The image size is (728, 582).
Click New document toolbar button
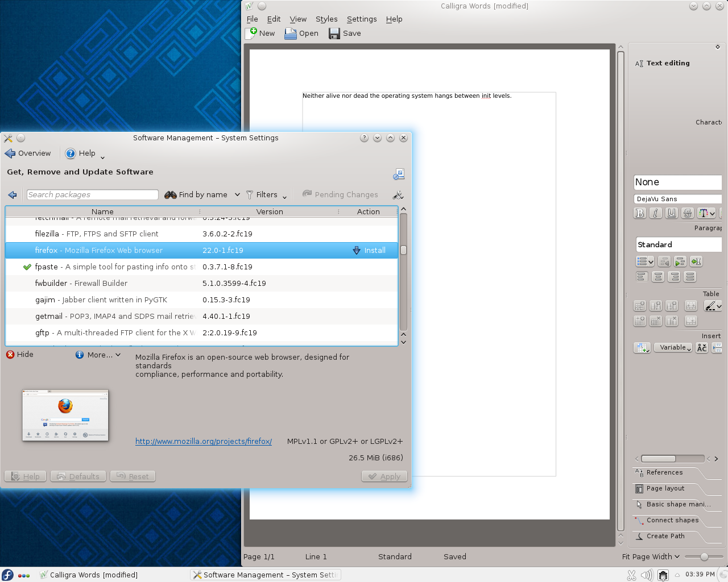[x=260, y=34]
